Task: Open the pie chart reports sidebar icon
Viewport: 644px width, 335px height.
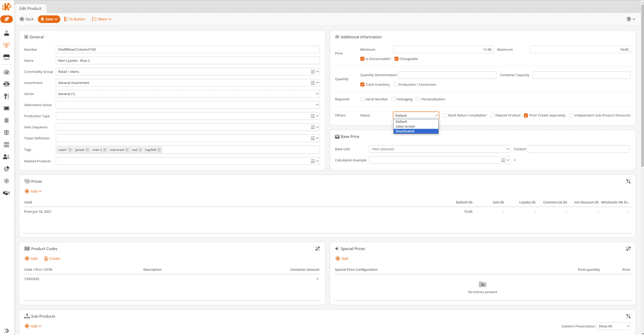Action: pyautogui.click(x=7, y=169)
